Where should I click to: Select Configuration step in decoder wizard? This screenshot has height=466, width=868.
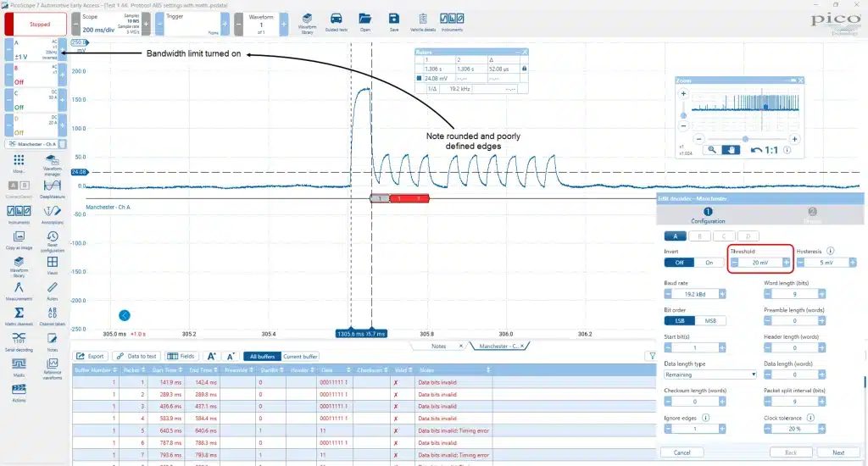(708, 215)
